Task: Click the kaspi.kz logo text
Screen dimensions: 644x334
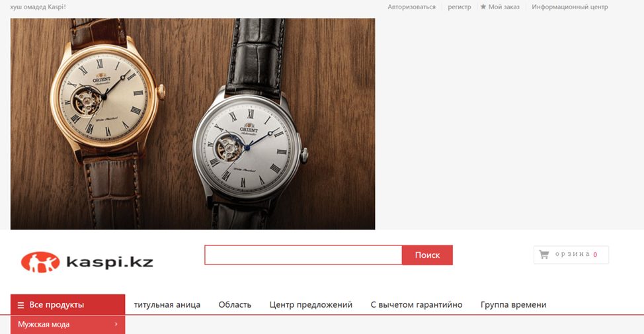Action: (x=110, y=262)
